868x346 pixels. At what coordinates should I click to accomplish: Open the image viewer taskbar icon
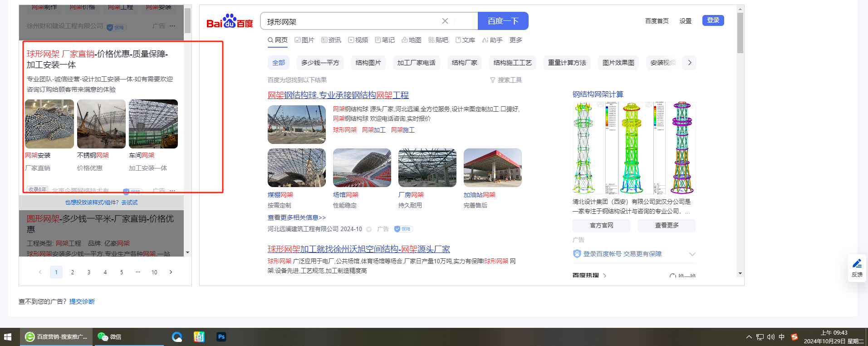199,337
